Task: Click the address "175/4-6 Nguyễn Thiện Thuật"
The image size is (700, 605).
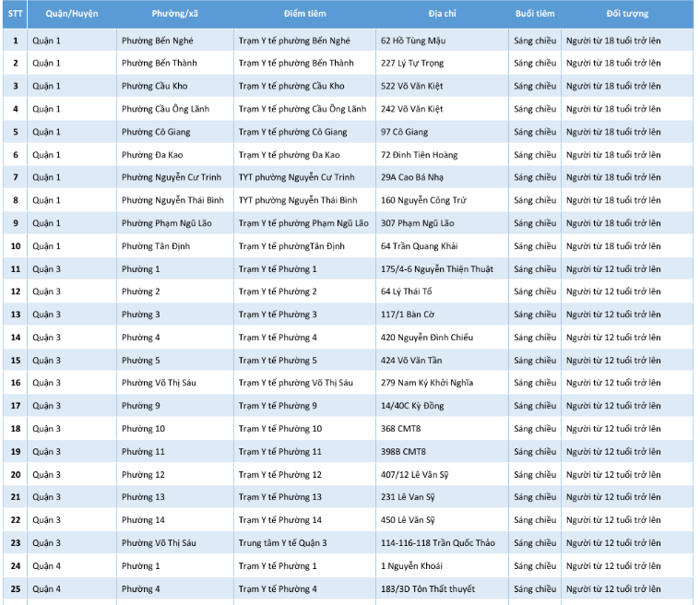Action: tap(436, 269)
